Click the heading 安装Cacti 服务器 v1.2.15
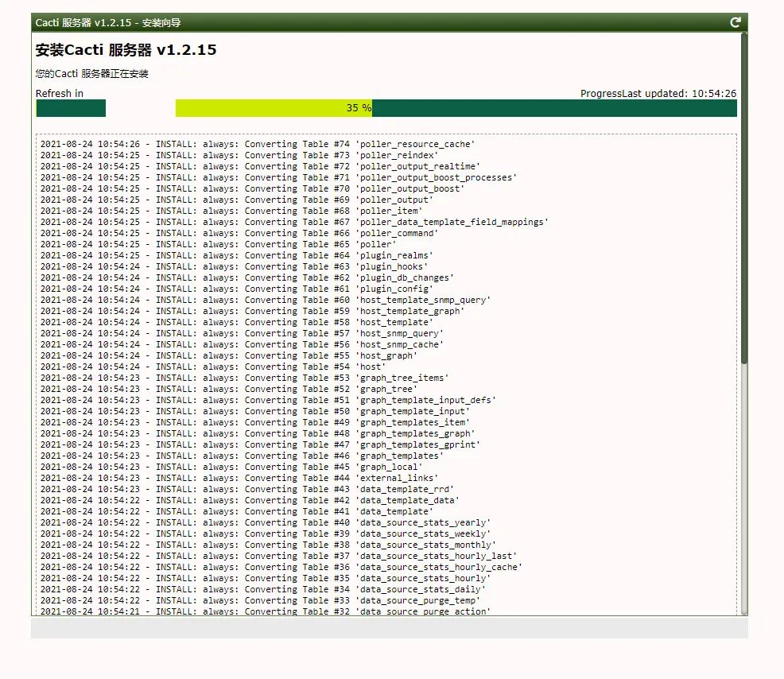This screenshot has height=679, width=784. pos(126,50)
